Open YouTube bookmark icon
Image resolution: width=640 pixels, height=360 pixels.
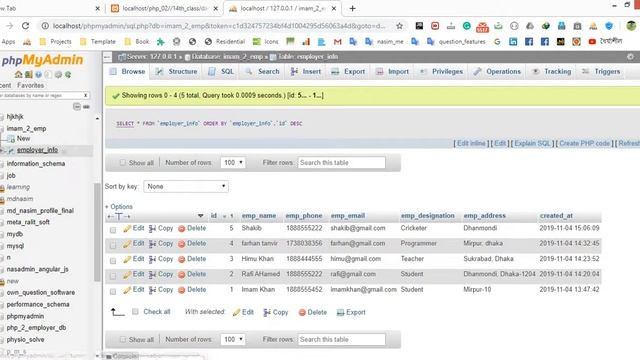(x=592, y=42)
